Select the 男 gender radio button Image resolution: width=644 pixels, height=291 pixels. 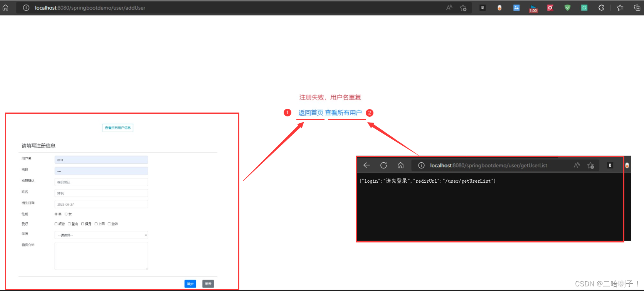[56, 214]
